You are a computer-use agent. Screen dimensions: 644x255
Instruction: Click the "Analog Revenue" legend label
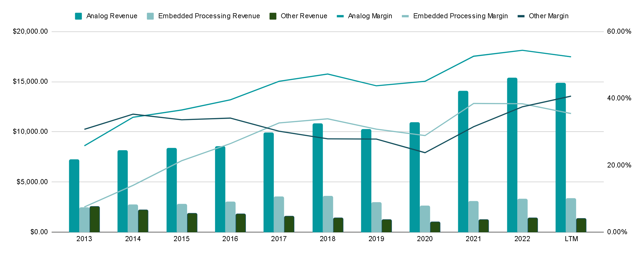112,16
